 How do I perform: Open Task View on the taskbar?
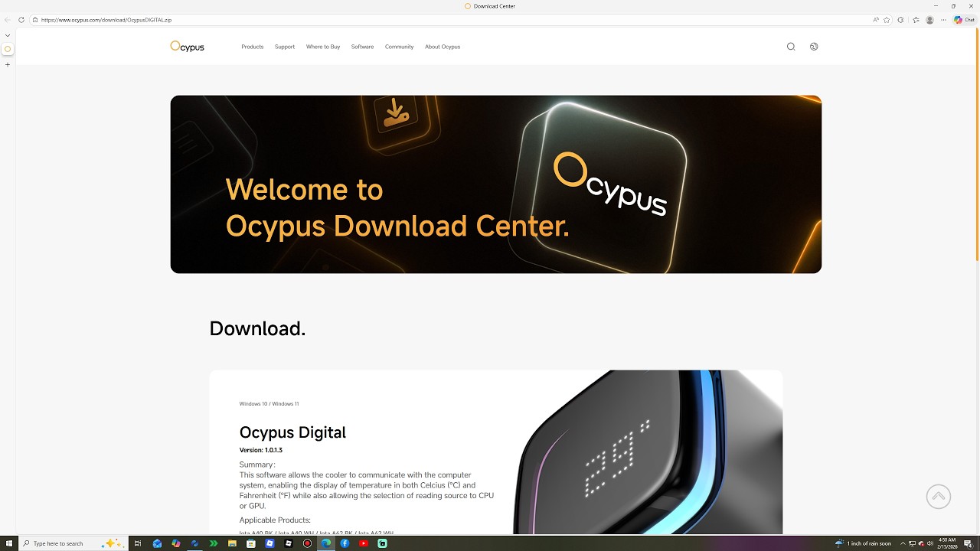[x=138, y=543]
